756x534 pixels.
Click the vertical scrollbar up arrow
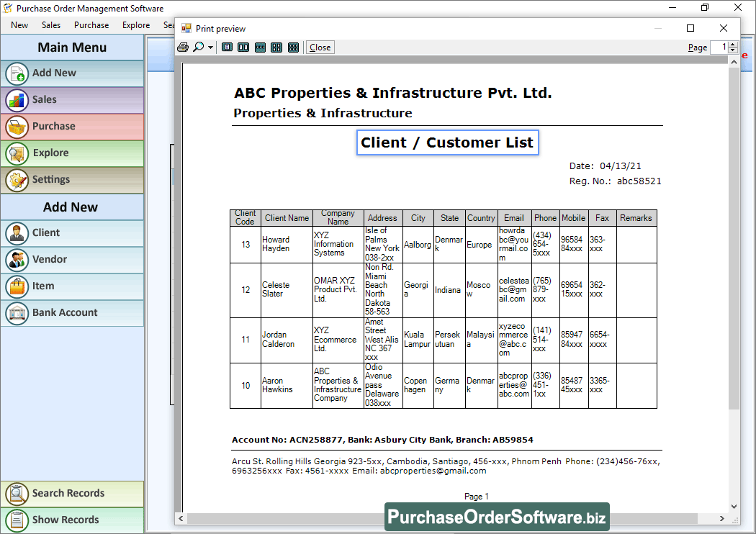(x=734, y=62)
